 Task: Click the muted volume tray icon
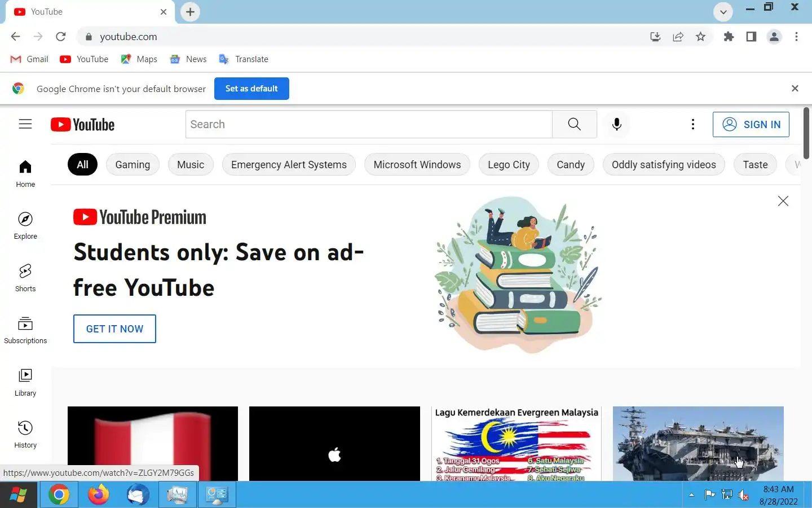(x=744, y=495)
